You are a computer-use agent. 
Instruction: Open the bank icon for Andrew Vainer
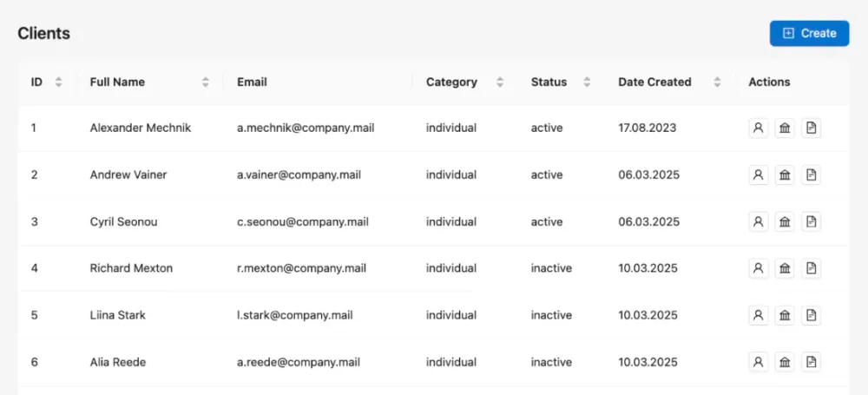[x=785, y=175]
